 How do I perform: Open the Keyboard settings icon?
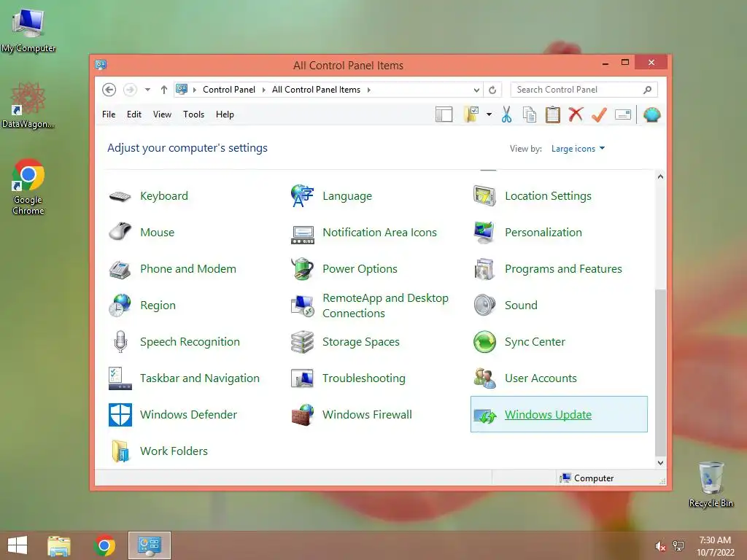120,196
